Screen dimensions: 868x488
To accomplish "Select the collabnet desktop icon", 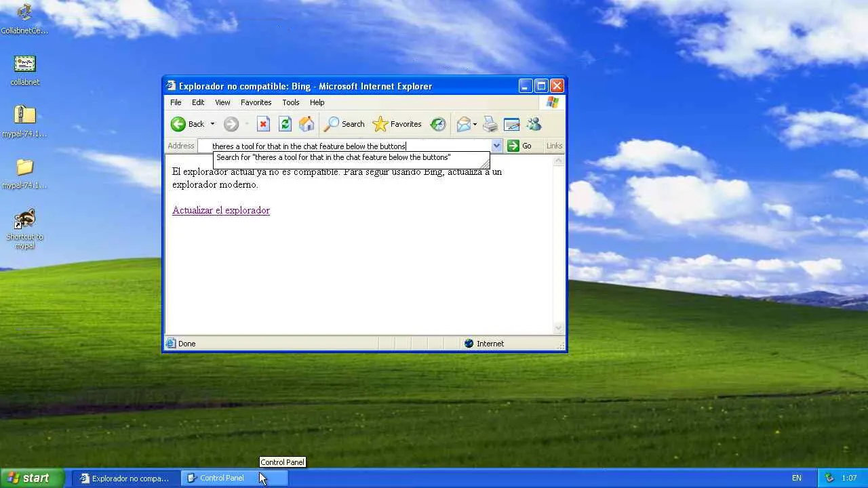I will (24, 70).
